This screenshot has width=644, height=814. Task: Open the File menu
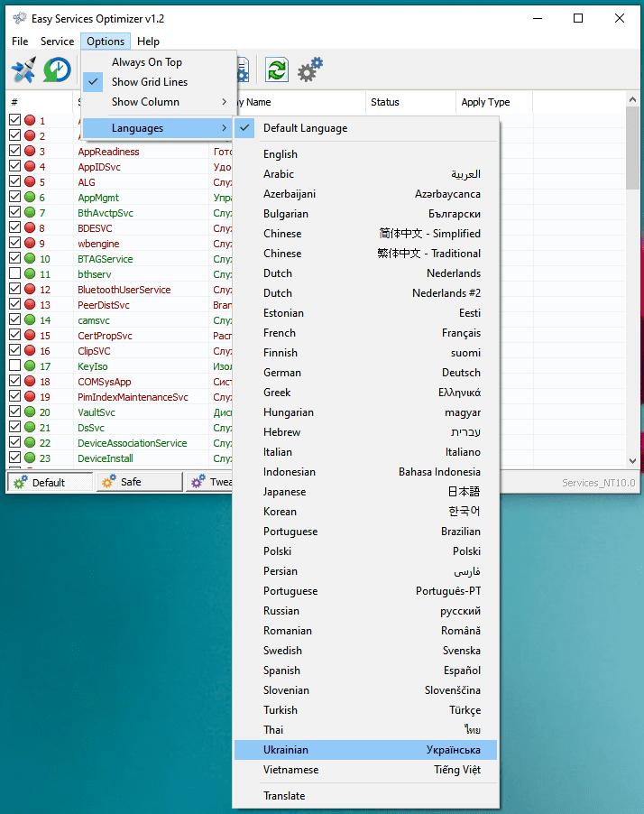point(20,42)
